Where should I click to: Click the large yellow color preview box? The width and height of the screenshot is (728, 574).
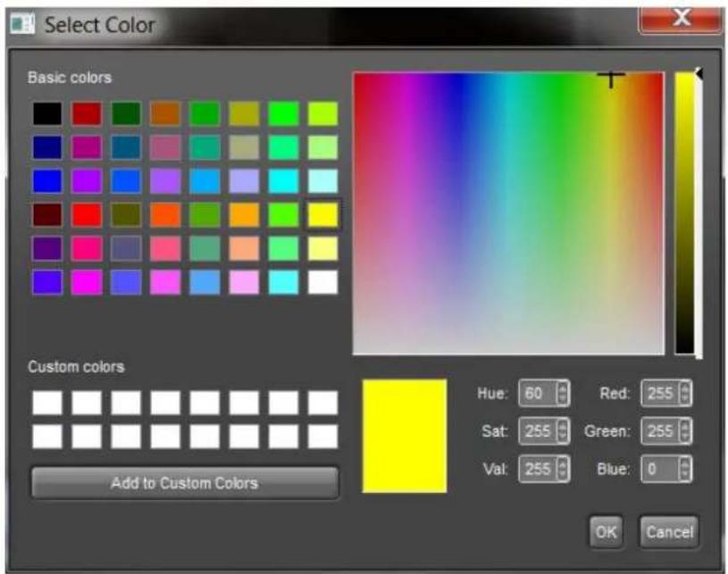click(405, 436)
